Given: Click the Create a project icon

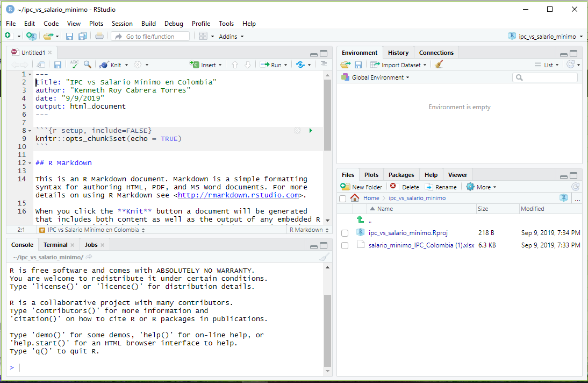Looking at the screenshot, I should pyautogui.click(x=32, y=36).
